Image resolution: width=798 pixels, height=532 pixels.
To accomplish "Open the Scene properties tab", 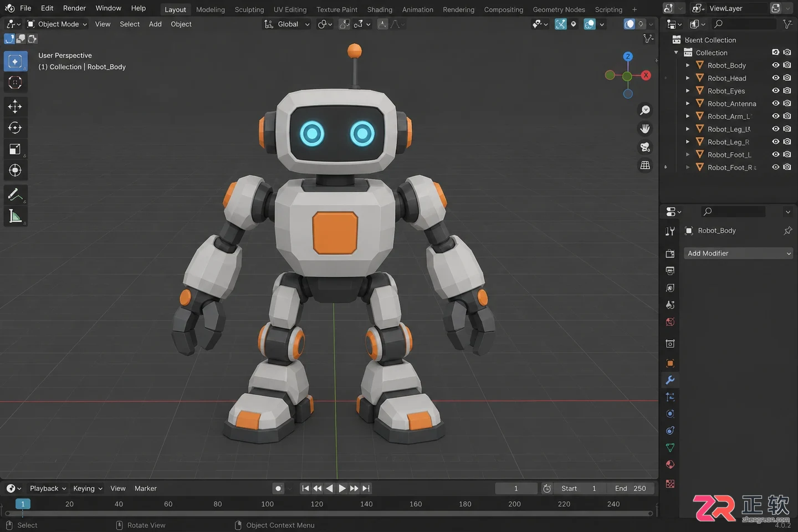I will click(670, 305).
